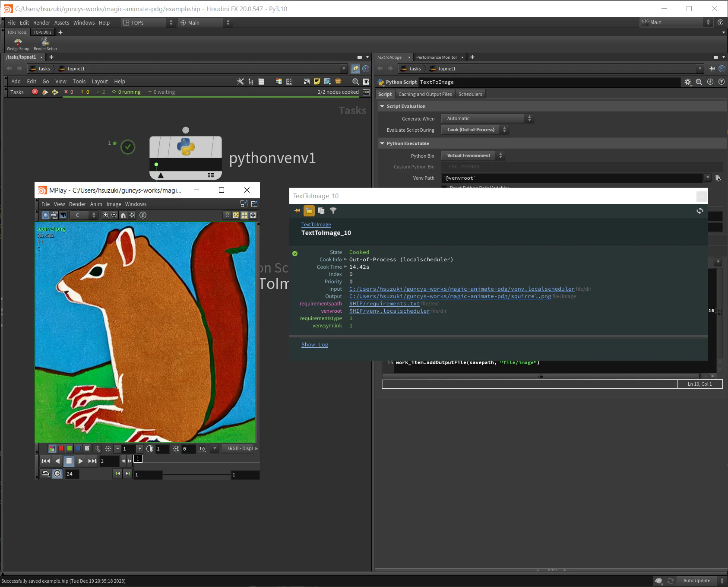Click the TextToImage node link

coord(316,225)
